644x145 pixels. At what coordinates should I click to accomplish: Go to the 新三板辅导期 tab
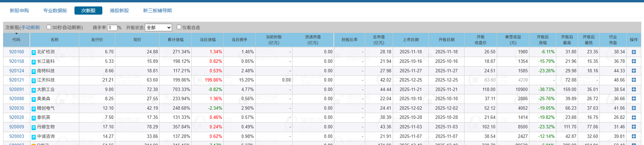tap(157, 11)
